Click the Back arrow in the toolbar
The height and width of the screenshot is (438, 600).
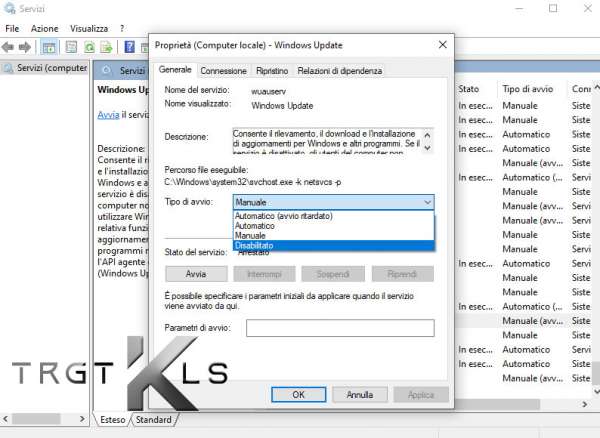10,47
